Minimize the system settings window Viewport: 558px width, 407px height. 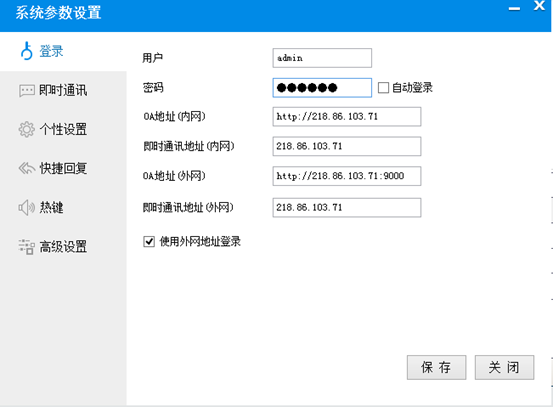click(514, 9)
